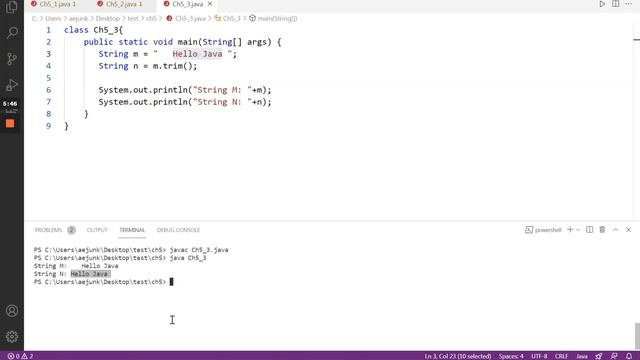Click the Java status icon beside the language mode
This screenshot has width=640, height=360.
coord(599,356)
